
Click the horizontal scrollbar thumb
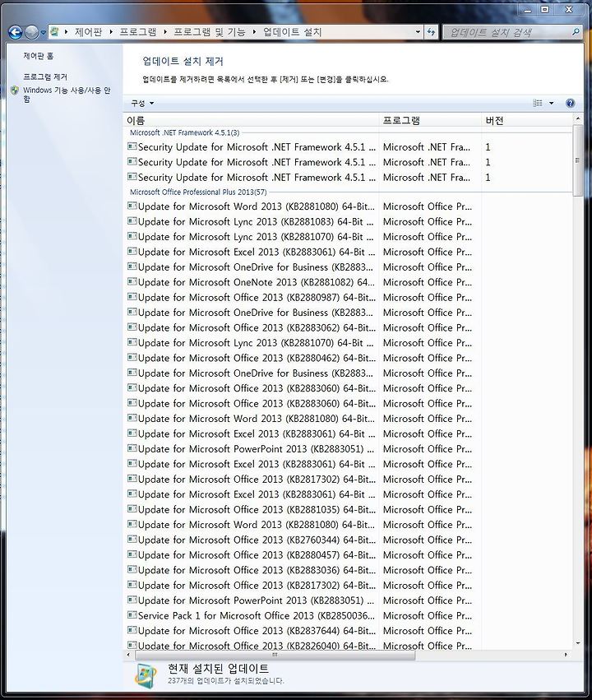click(275, 655)
